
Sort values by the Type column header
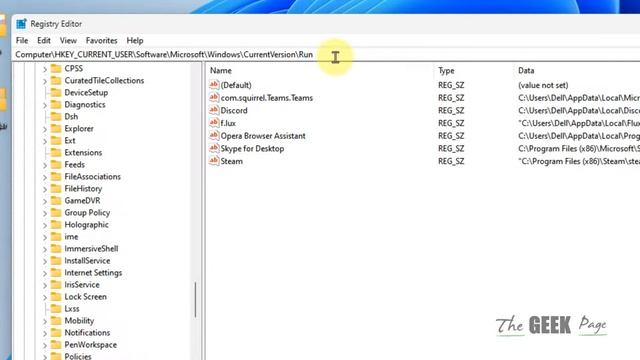click(x=446, y=71)
